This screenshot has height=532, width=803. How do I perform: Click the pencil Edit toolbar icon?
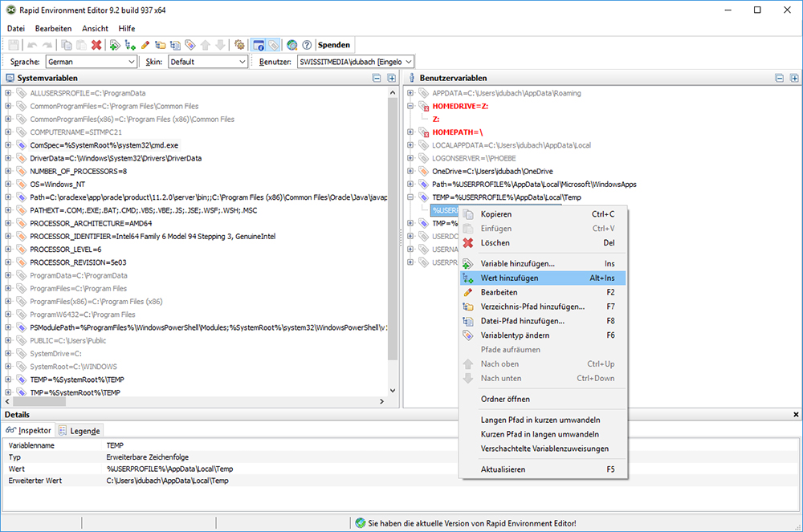[x=145, y=45]
